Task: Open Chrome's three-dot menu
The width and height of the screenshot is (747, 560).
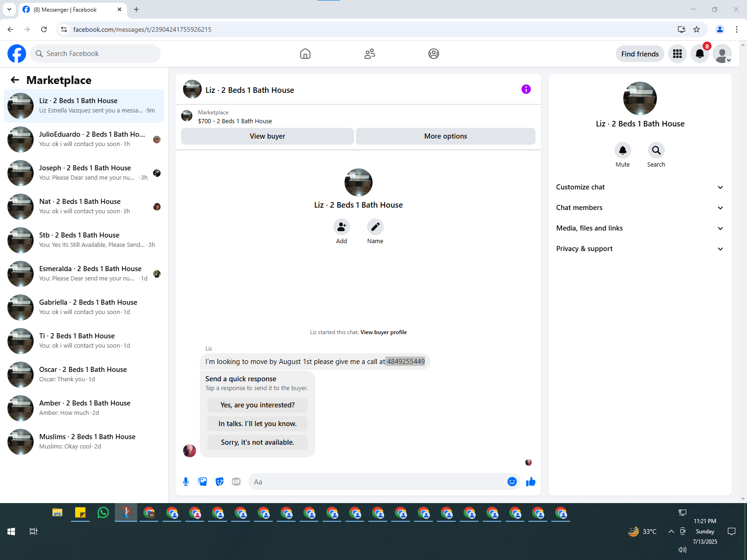Action: 737,29
